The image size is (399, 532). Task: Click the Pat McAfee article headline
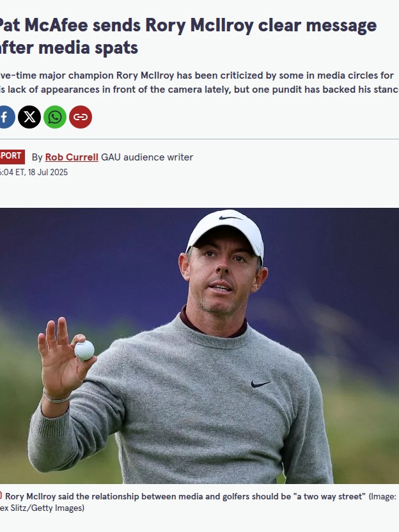(x=187, y=36)
